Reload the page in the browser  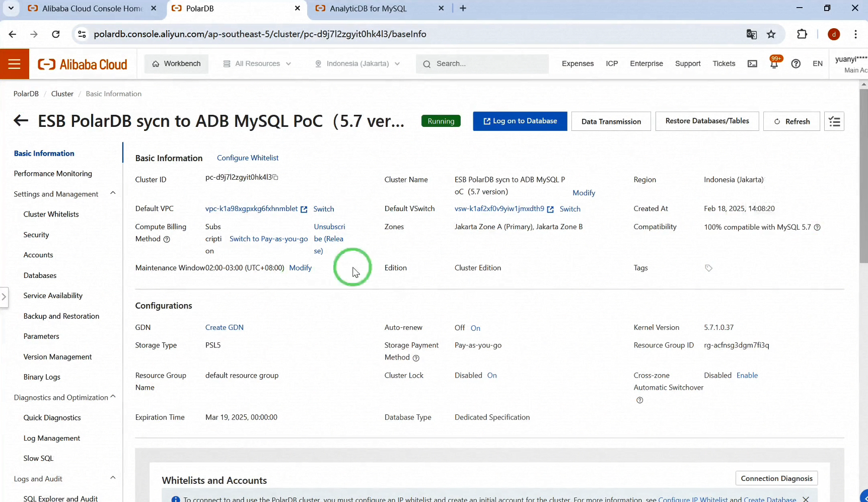[x=56, y=34]
